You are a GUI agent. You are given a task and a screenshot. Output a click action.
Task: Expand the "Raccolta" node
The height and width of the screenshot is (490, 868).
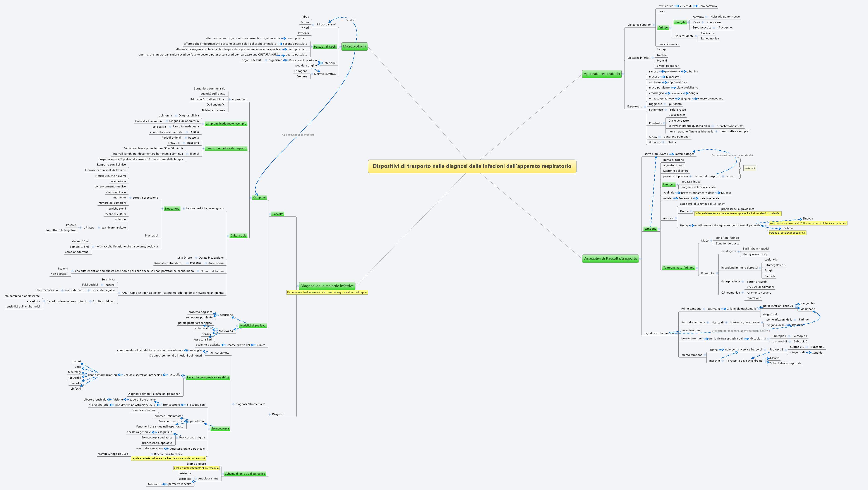tap(270, 214)
